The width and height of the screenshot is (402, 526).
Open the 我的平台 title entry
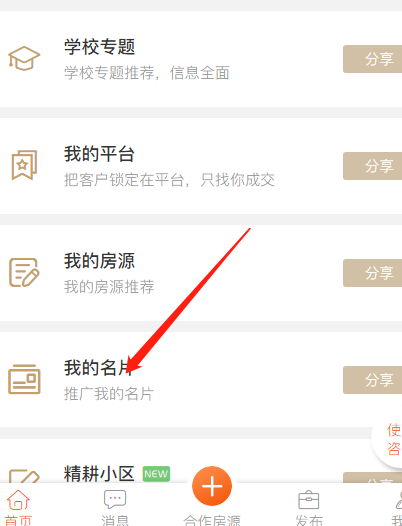99,154
